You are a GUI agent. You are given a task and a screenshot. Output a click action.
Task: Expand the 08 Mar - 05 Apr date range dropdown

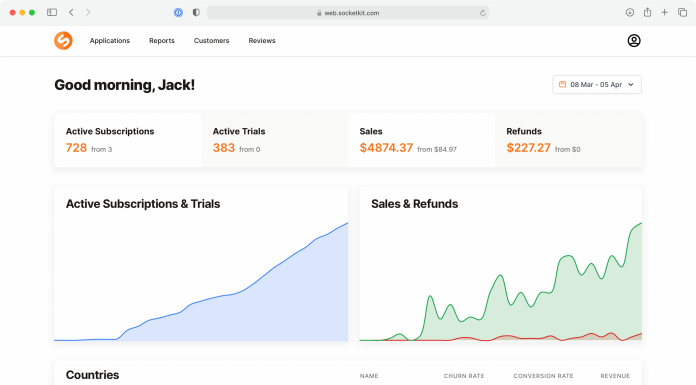597,84
